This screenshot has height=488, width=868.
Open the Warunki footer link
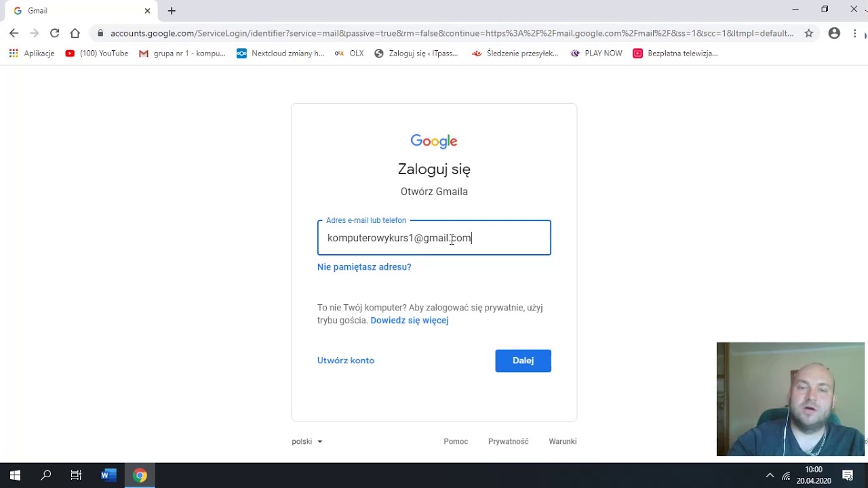pos(563,441)
